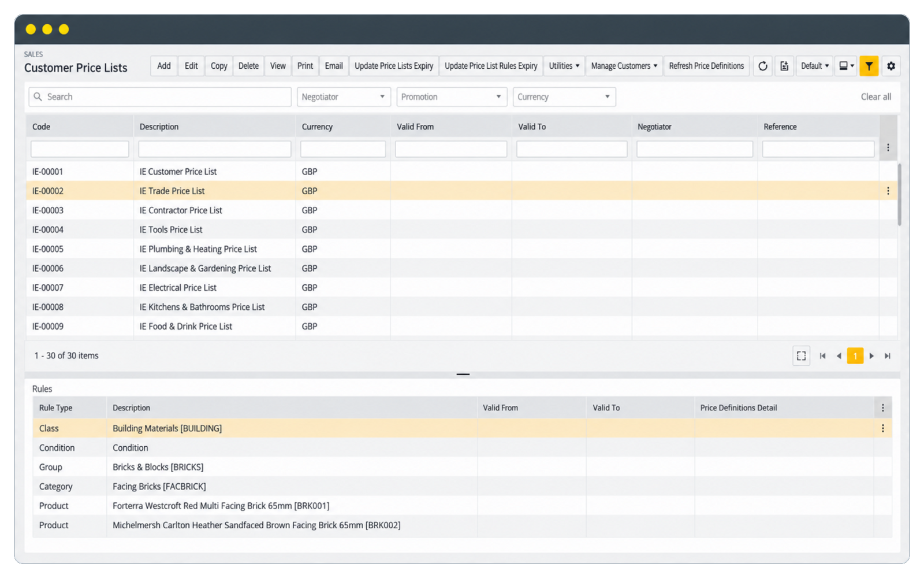The image size is (924, 578).
Task: Click the export document icon in the toolbar
Action: pyautogui.click(x=784, y=66)
